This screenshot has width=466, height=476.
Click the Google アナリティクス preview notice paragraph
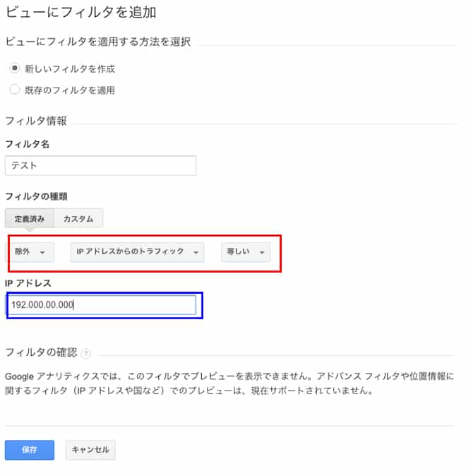click(229, 383)
